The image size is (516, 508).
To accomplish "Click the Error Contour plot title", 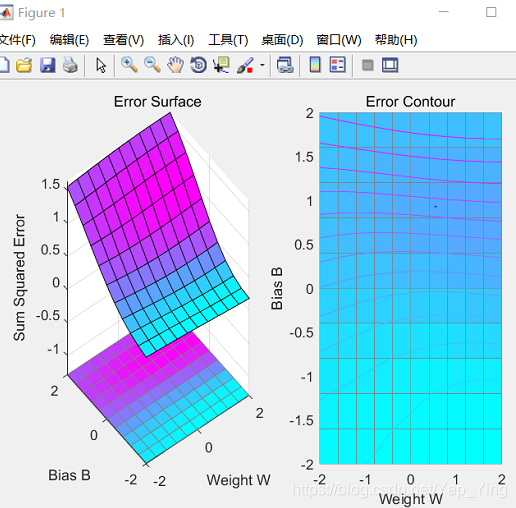I will pos(410,102).
